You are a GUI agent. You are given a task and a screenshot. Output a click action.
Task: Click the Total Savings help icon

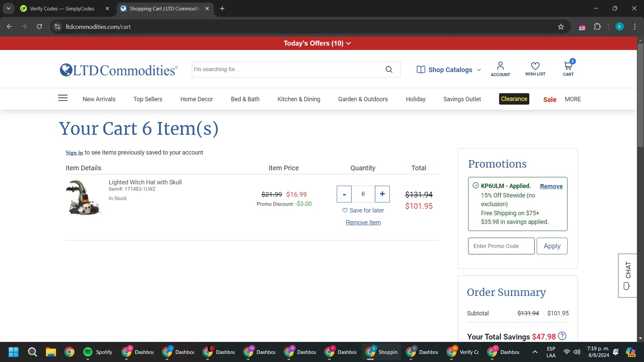[562, 336]
